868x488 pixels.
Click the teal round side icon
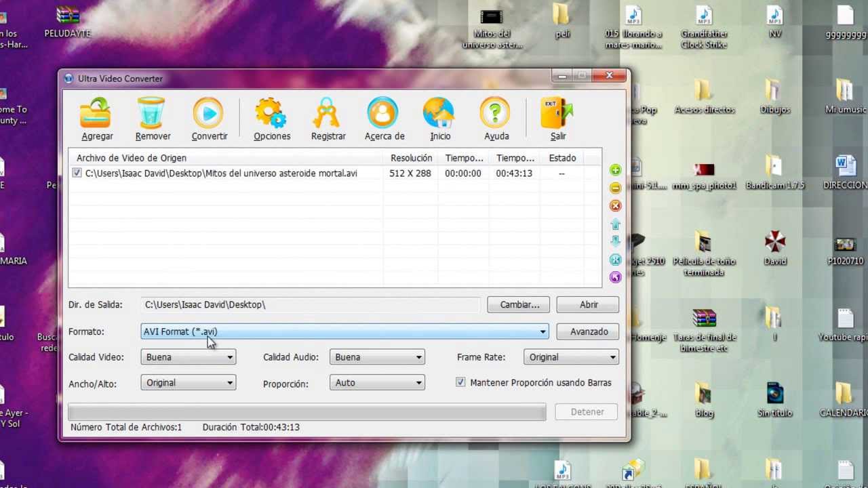(x=615, y=260)
